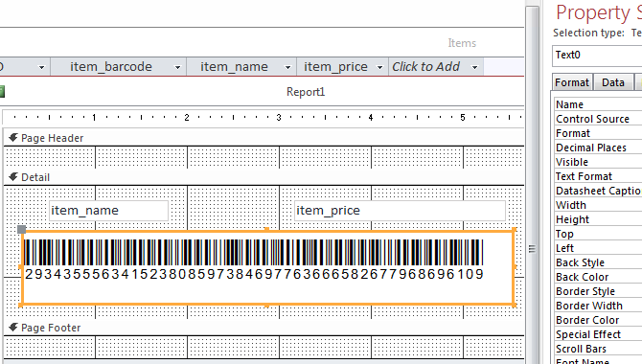Screen dimensions: 642x364
Task: Select the Report1 document tab
Action: click(306, 92)
